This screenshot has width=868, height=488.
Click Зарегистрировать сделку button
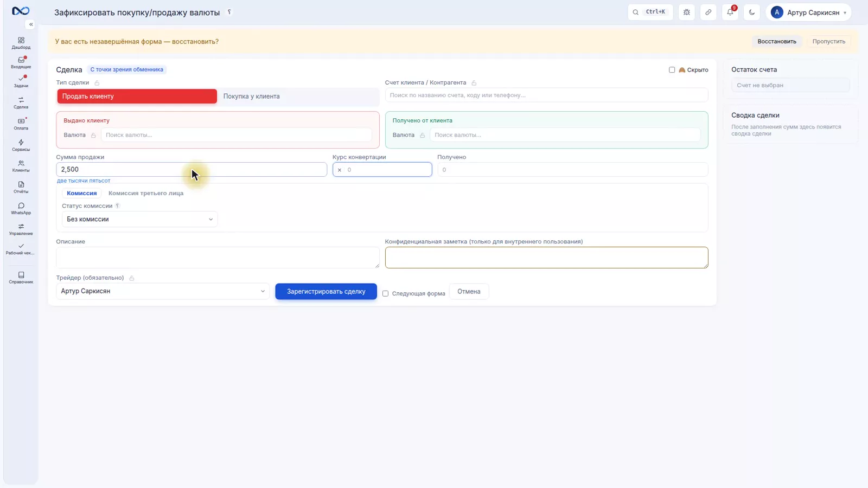326,291
